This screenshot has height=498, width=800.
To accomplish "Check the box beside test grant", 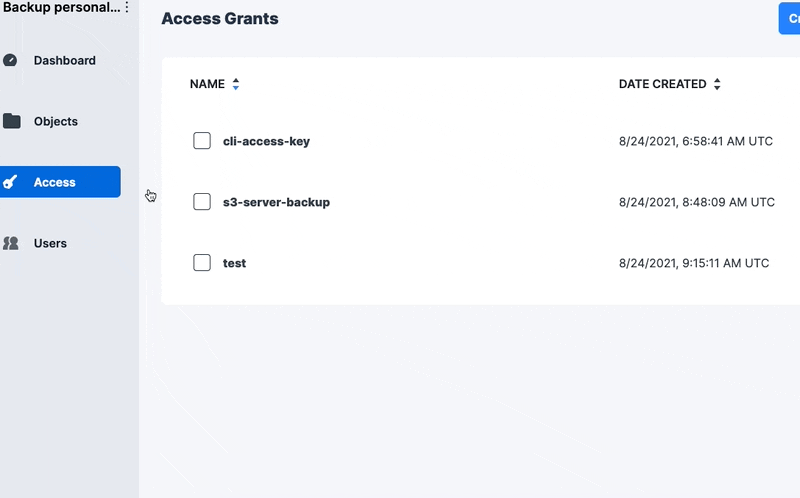I will pyautogui.click(x=202, y=263).
